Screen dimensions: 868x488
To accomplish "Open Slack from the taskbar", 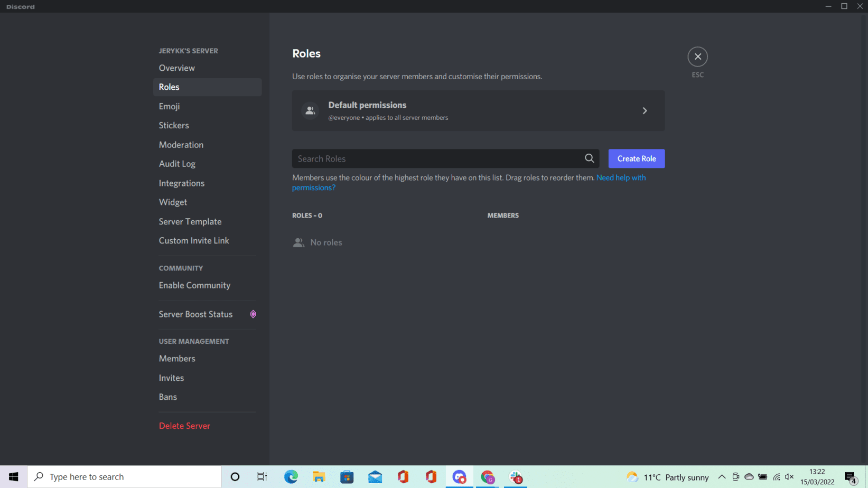I will 516,477.
